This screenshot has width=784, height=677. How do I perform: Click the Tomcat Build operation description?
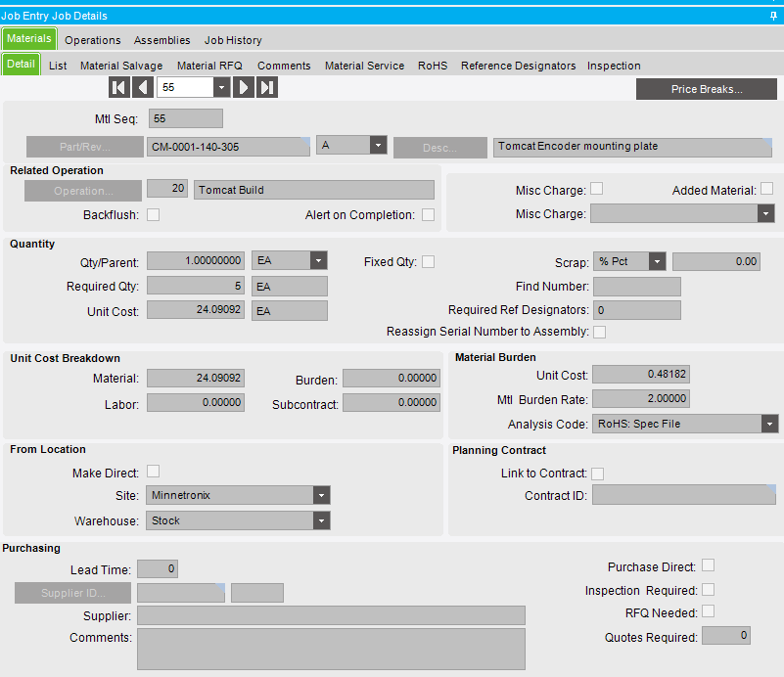314,190
